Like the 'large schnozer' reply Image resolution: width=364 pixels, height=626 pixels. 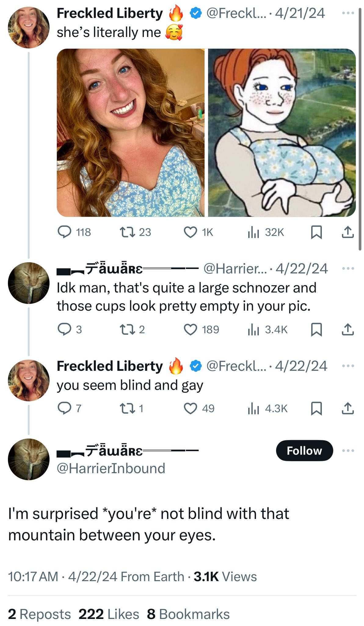tap(190, 330)
